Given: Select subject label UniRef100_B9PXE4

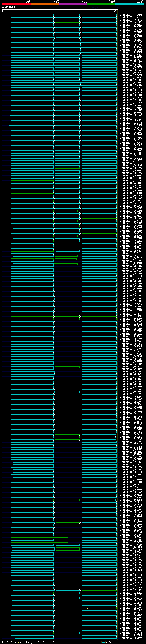Looking at the screenshot, I should [131, 125].
